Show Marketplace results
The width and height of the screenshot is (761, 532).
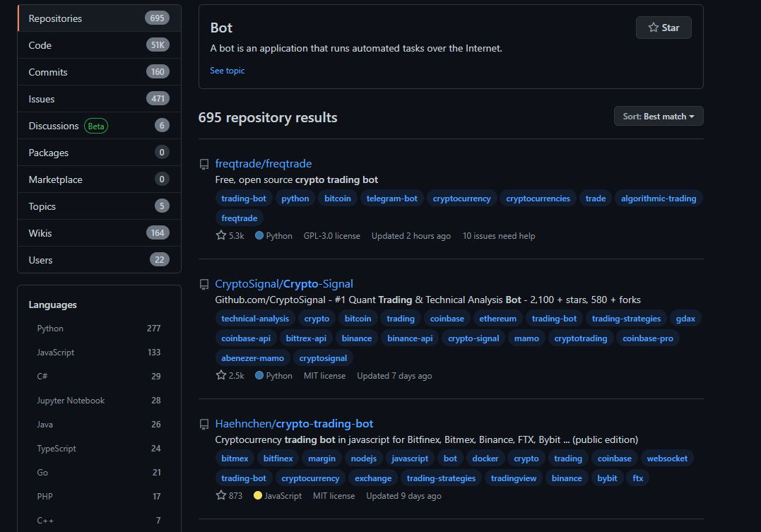click(x=99, y=179)
